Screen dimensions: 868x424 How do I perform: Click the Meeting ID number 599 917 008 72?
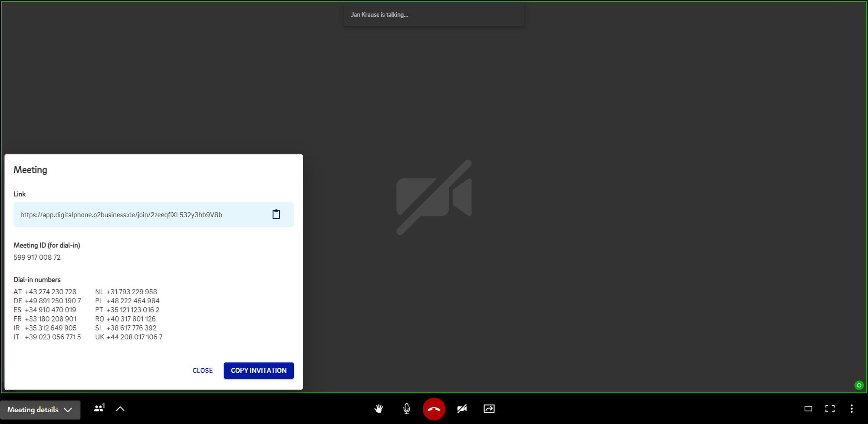pos(37,257)
